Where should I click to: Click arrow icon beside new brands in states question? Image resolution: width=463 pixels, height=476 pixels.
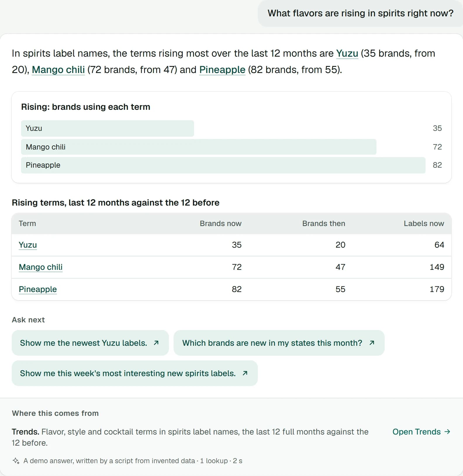coord(372,343)
